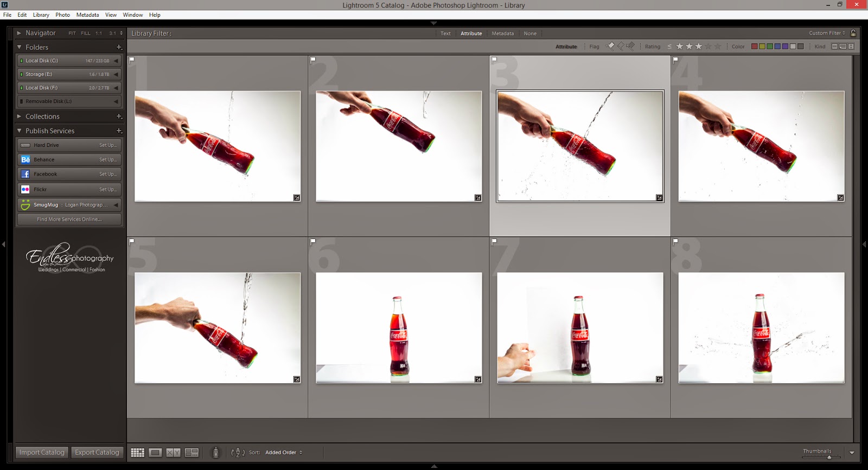Click Set Up for the Behance service

[108, 159]
